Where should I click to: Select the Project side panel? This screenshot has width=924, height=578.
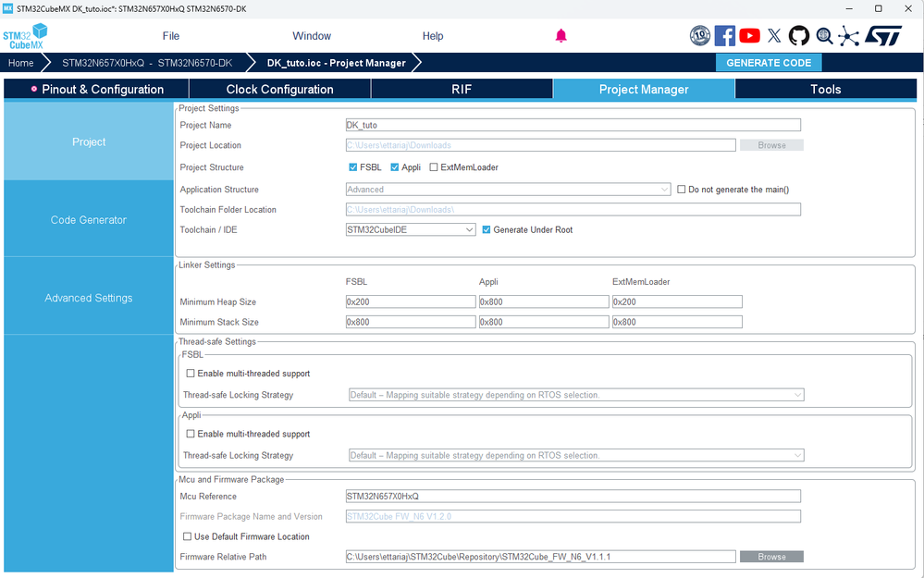pos(89,141)
